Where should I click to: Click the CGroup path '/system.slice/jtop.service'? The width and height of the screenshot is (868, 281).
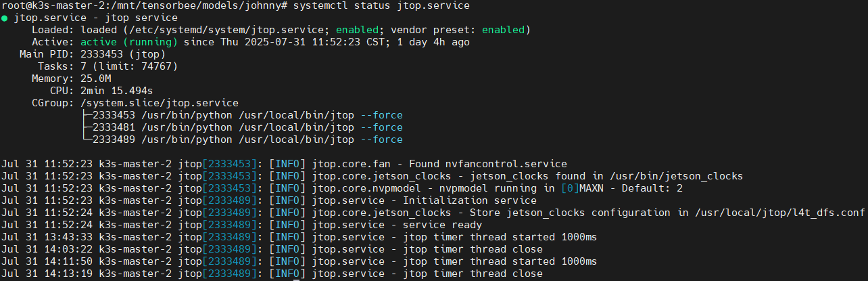(x=160, y=103)
